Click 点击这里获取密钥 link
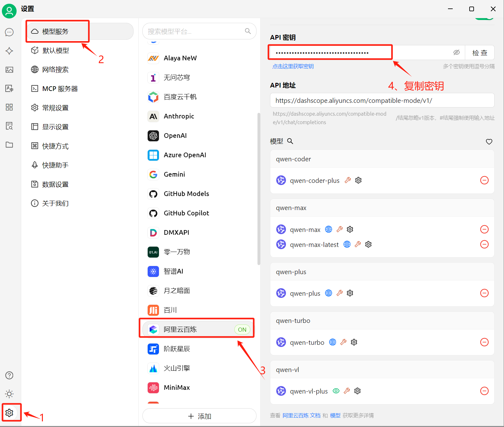The image size is (504, 427). (x=293, y=66)
